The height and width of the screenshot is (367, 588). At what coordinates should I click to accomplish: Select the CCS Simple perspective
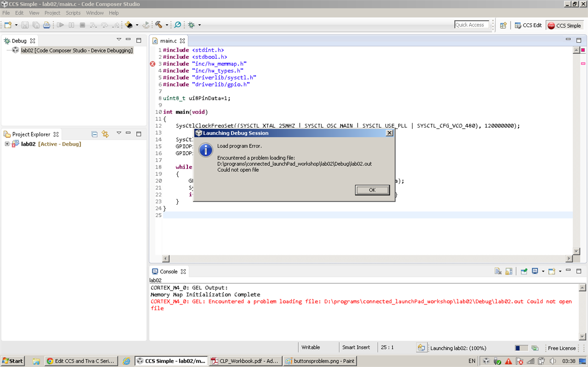coord(565,25)
